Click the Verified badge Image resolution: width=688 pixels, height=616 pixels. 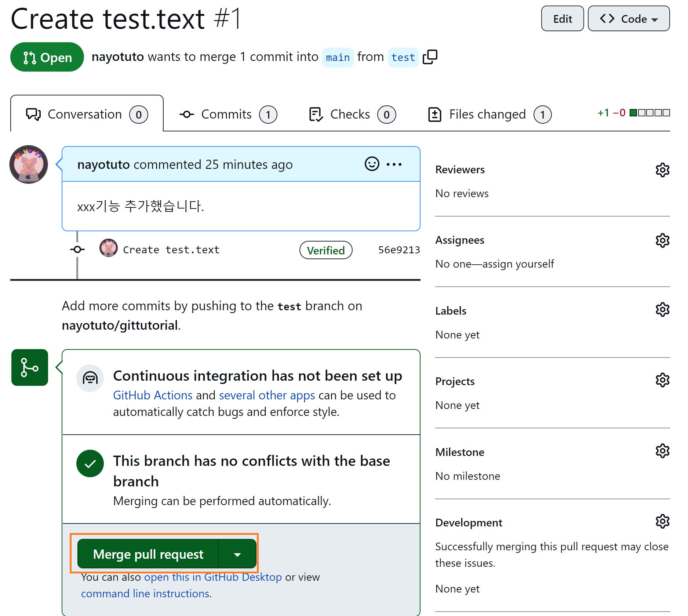326,250
